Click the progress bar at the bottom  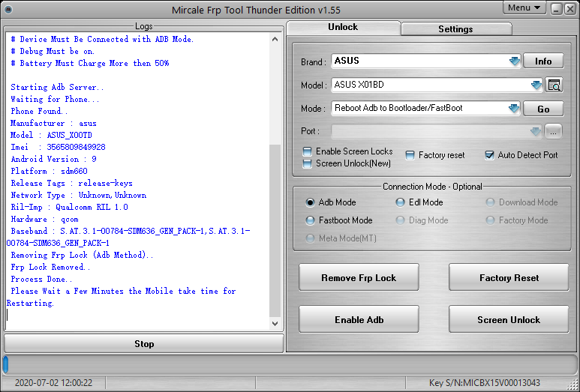(290, 364)
